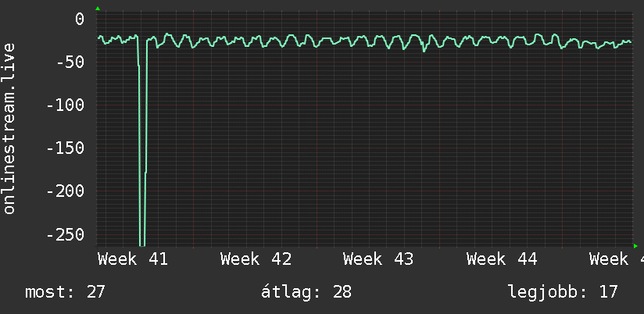
Task: Click the '-200' y-axis value
Action: (x=66, y=191)
